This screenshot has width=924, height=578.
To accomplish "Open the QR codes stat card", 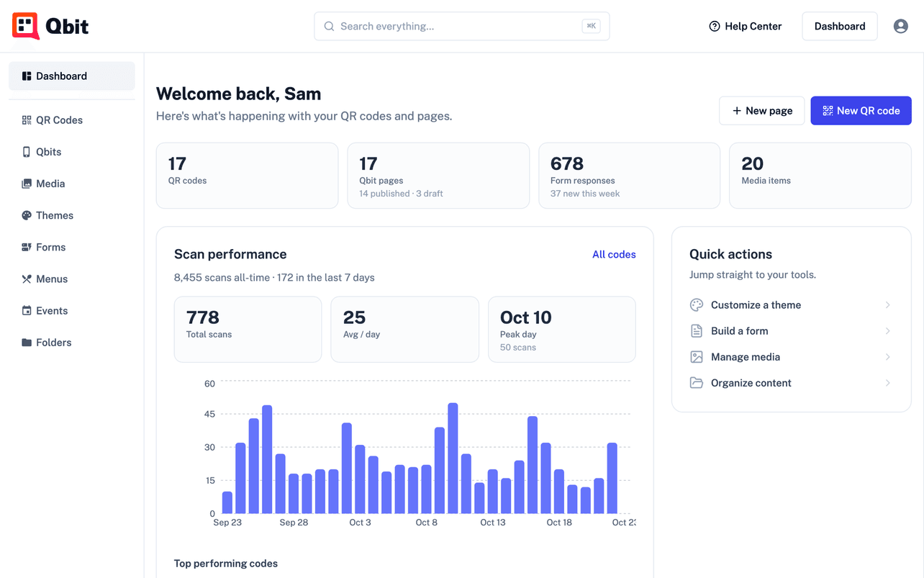I will [247, 176].
